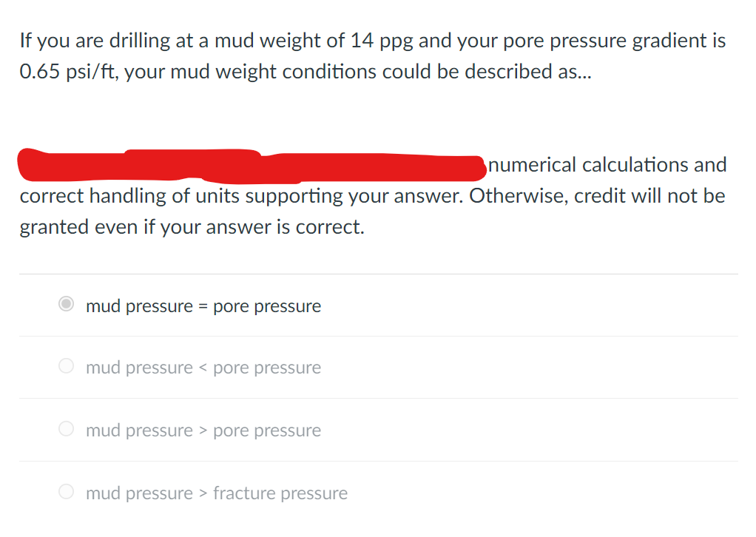Click the text 'numerical calculations and'
Screen dimensions: 756x537
[x=606, y=164]
